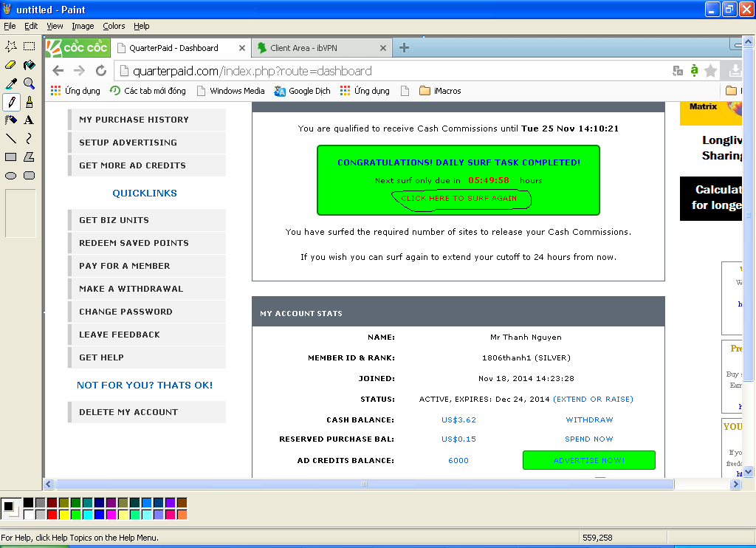The width and height of the screenshot is (756, 548).
Task: Click the browser back arrow in canvas
Action: tap(58, 71)
